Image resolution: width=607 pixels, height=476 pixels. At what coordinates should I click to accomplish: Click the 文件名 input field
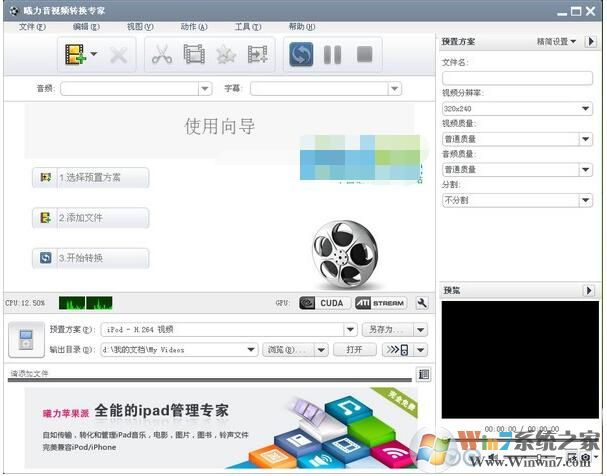[517, 76]
